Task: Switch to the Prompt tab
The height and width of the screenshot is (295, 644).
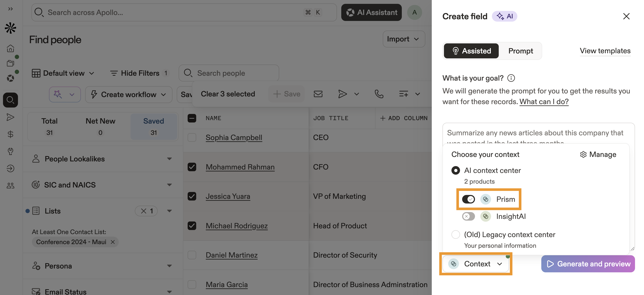Action: tap(521, 51)
